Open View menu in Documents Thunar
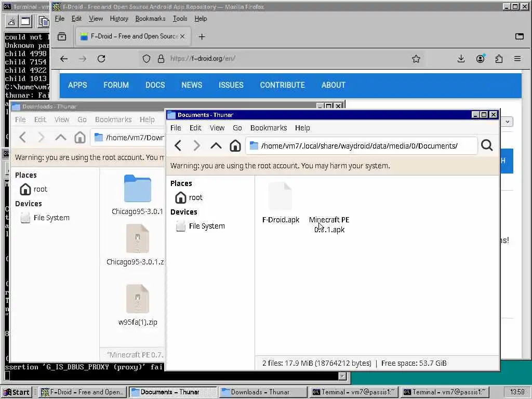Viewport: 532px width, 399px height. [217, 128]
